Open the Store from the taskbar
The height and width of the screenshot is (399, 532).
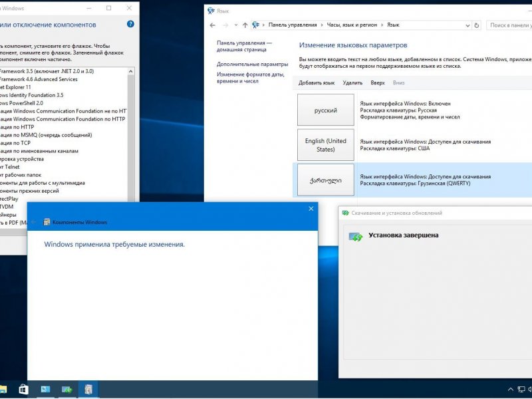[x=23, y=390]
